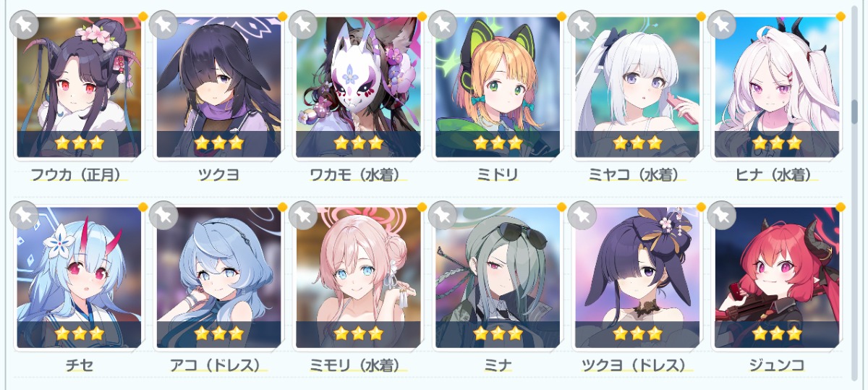868x390 pixels.
Task: Select the ミドリ character portrait
Action: pyautogui.click(x=498, y=88)
